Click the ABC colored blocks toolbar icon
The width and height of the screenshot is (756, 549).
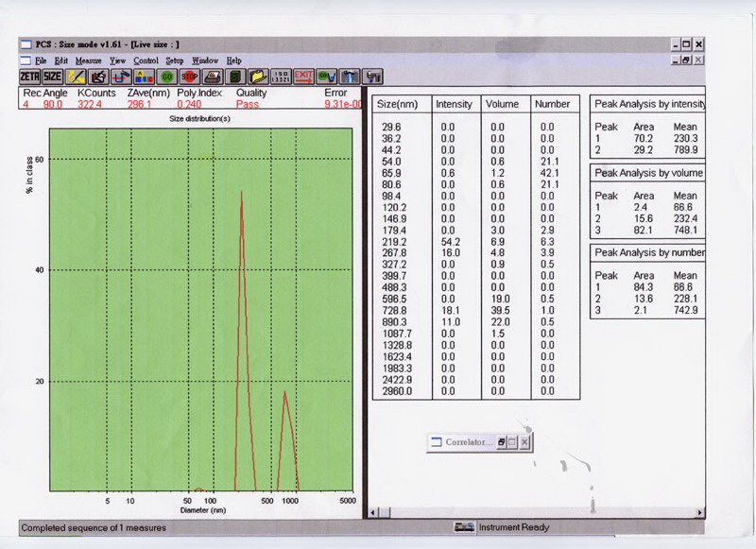click(x=145, y=76)
